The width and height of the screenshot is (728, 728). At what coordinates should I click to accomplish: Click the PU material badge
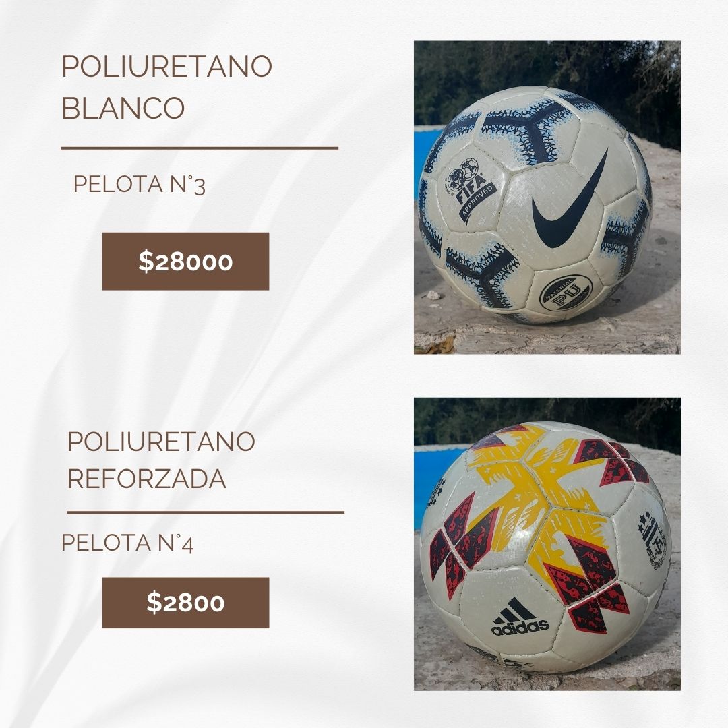point(566,293)
